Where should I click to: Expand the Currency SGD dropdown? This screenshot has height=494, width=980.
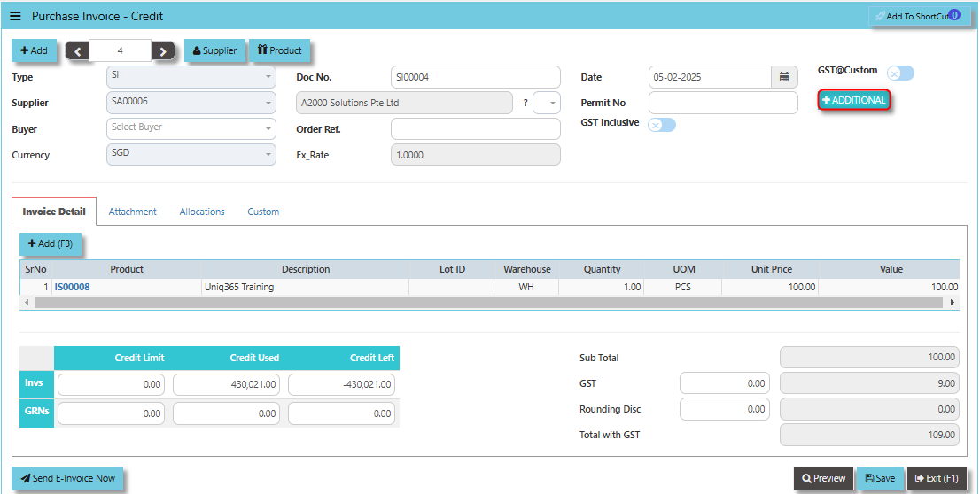click(x=191, y=154)
